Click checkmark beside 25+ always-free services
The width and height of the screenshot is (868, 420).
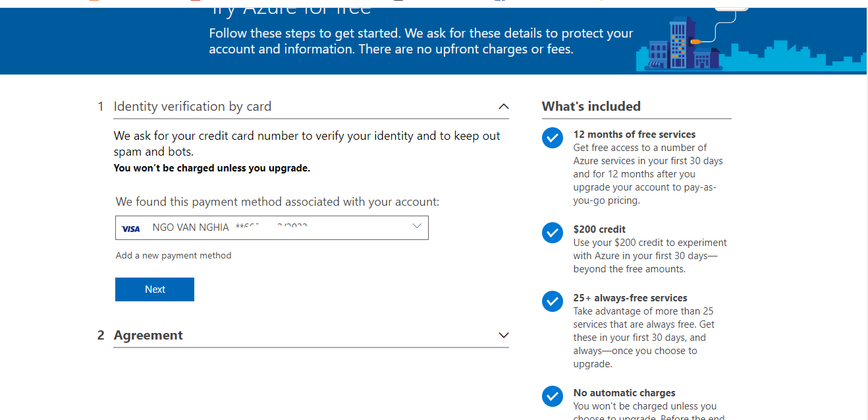552,301
